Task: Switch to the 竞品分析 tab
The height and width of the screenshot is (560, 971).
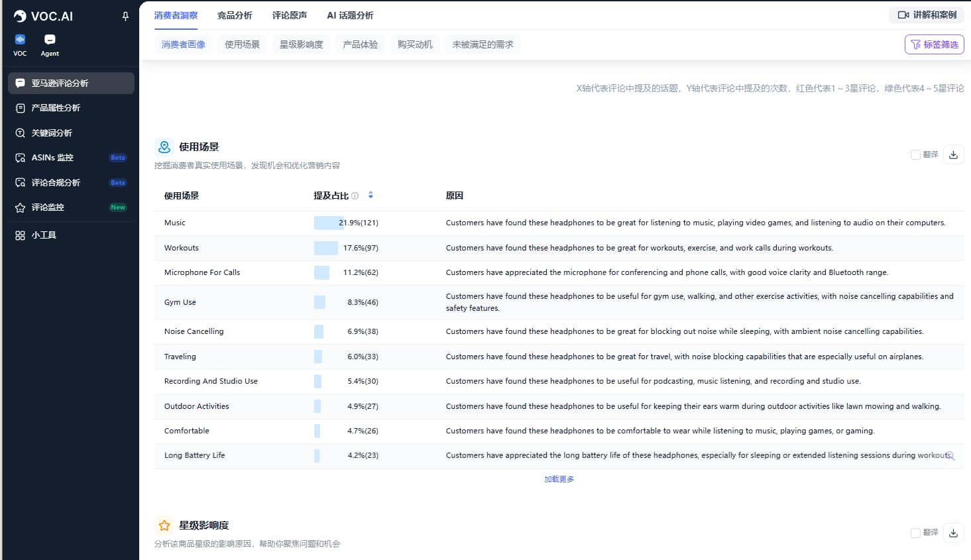Action: click(x=235, y=15)
